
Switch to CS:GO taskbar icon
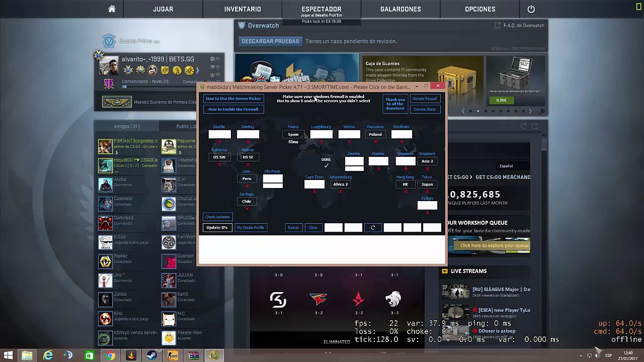pos(173,355)
